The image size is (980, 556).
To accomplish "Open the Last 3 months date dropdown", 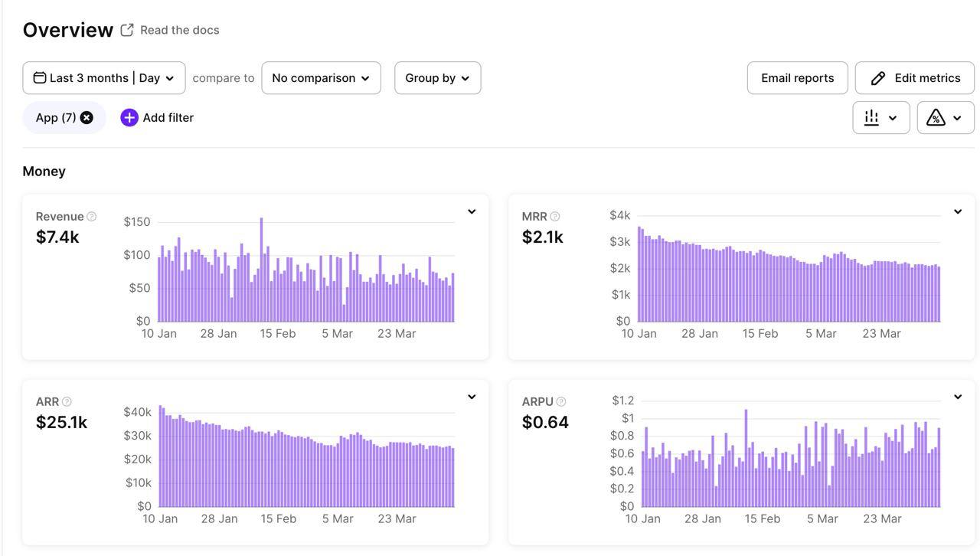I will [x=104, y=78].
